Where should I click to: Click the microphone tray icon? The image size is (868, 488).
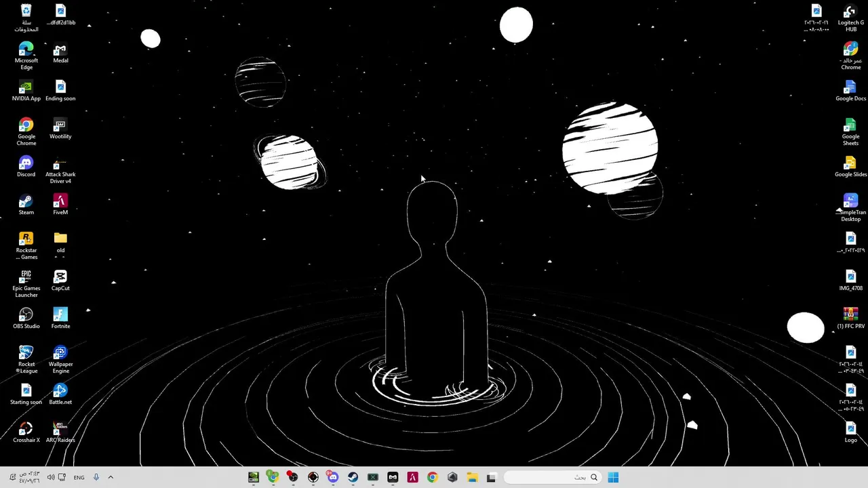96,477
